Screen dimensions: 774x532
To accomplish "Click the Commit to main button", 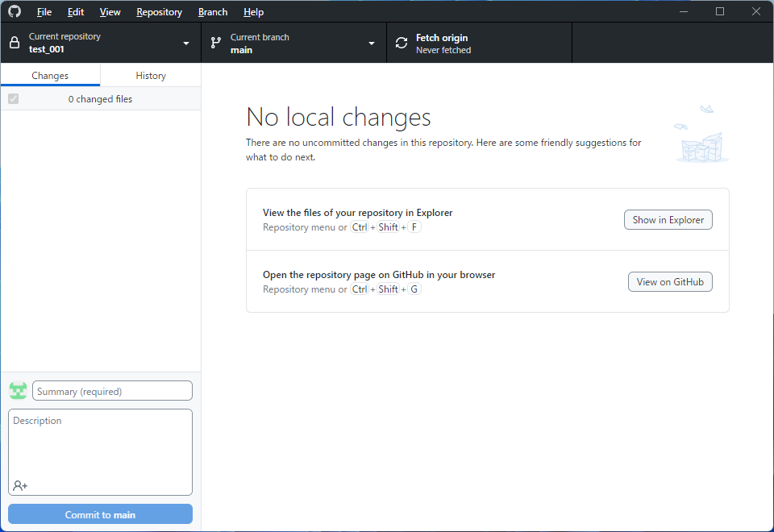I will pyautogui.click(x=100, y=514).
